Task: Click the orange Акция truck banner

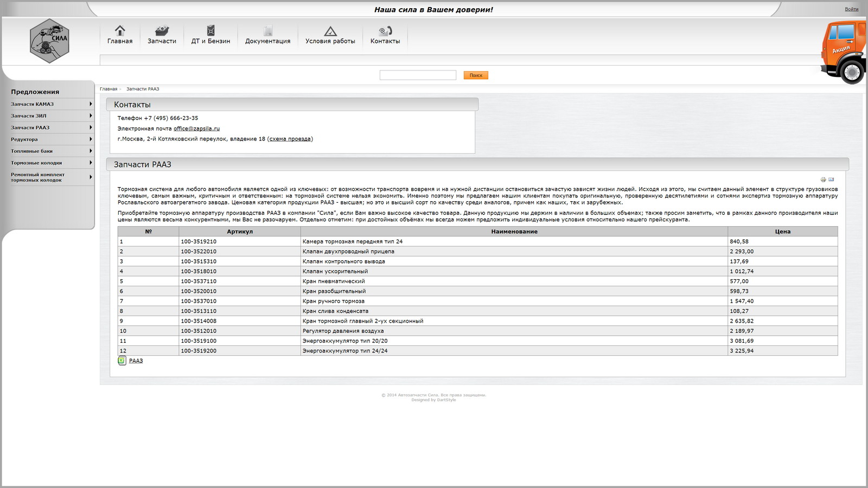Action: pos(843,52)
